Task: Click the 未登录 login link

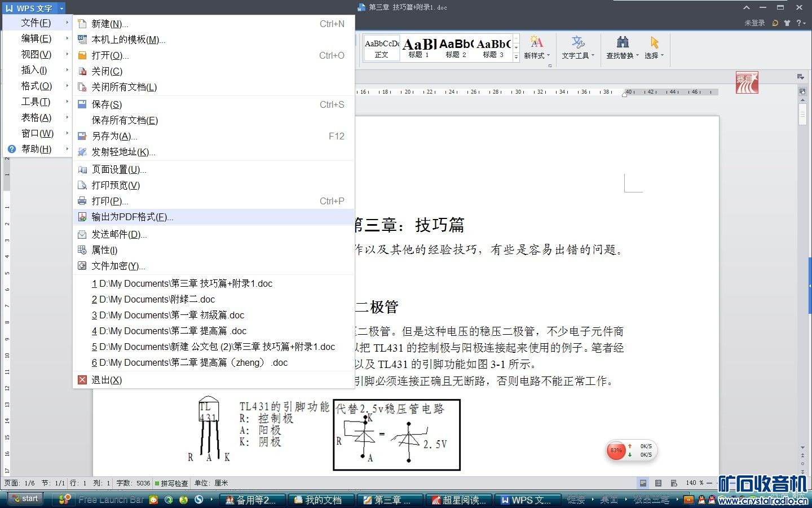Action: coord(754,23)
